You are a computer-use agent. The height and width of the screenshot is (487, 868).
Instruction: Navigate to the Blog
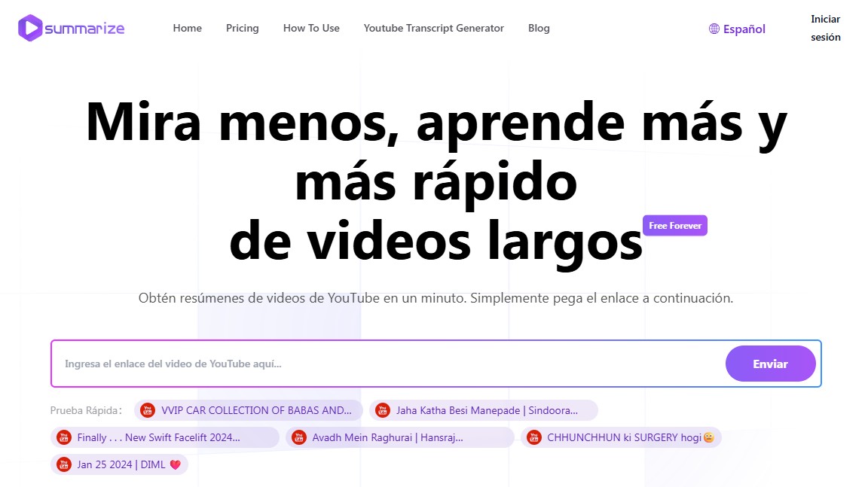click(x=539, y=28)
